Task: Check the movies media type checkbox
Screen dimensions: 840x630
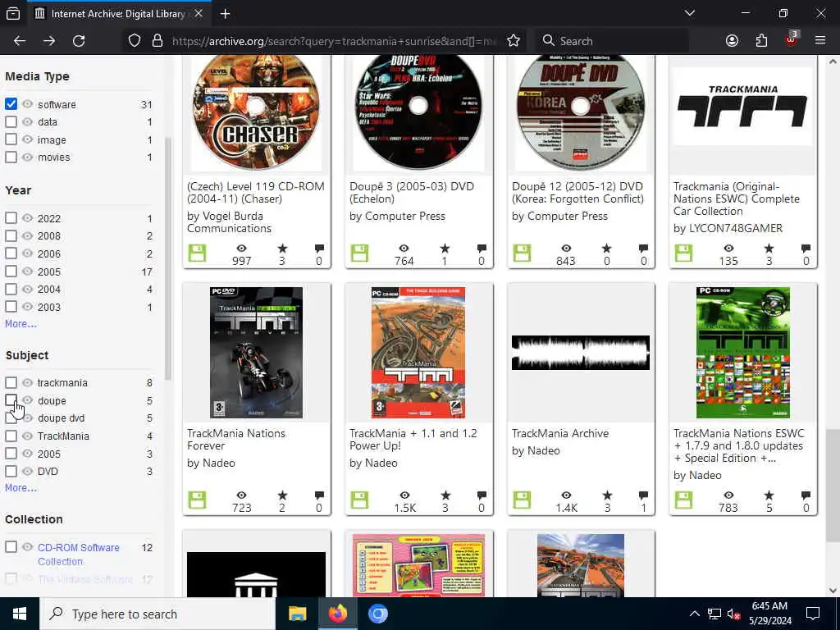Action: (x=11, y=157)
